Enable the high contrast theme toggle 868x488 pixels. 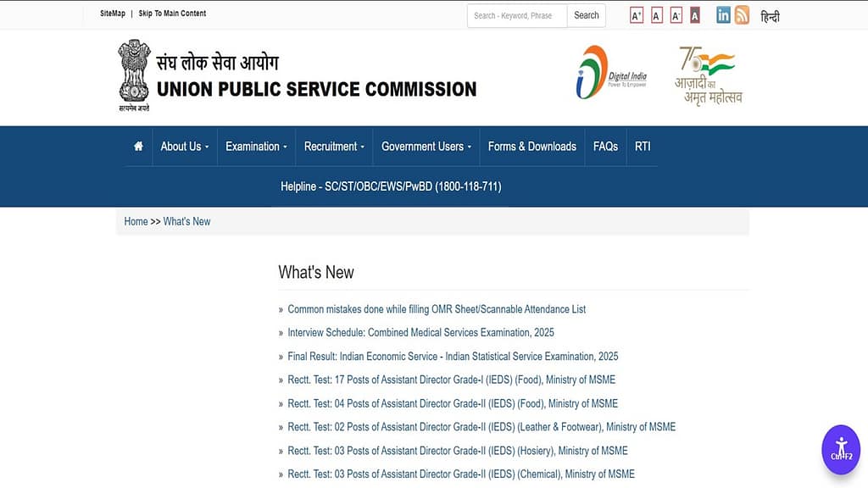click(694, 14)
